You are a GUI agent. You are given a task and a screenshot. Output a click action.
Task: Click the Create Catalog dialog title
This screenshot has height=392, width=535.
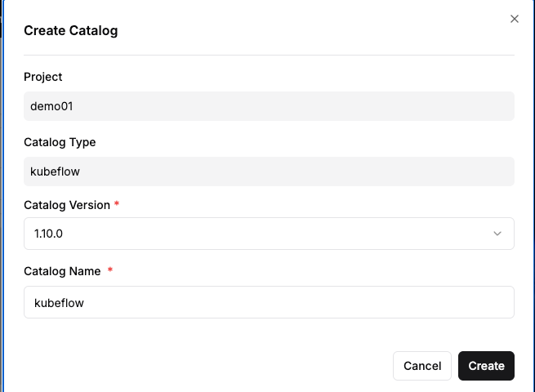pos(70,30)
